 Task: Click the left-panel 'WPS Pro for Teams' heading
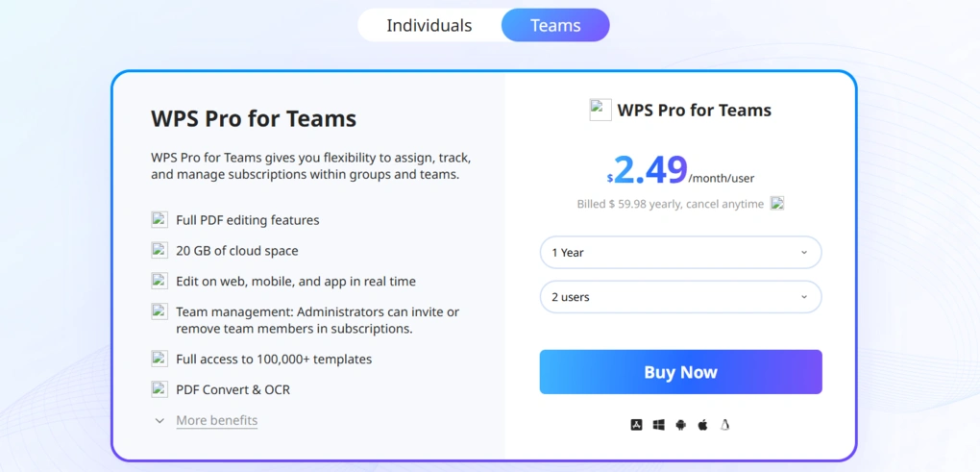pos(254,118)
